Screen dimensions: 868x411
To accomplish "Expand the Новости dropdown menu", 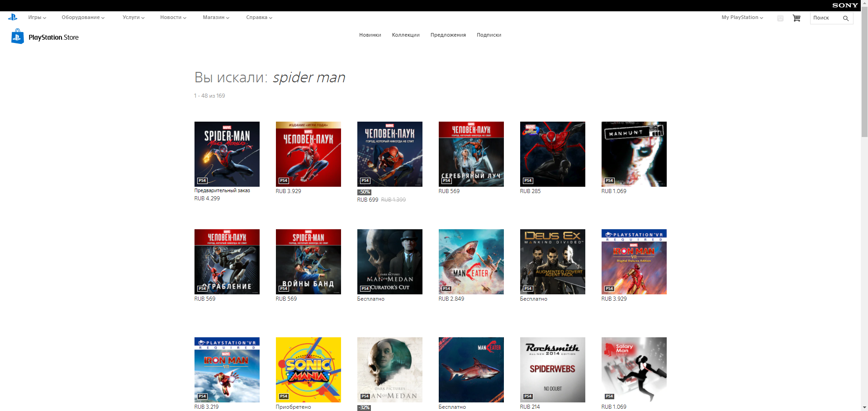I will [173, 17].
